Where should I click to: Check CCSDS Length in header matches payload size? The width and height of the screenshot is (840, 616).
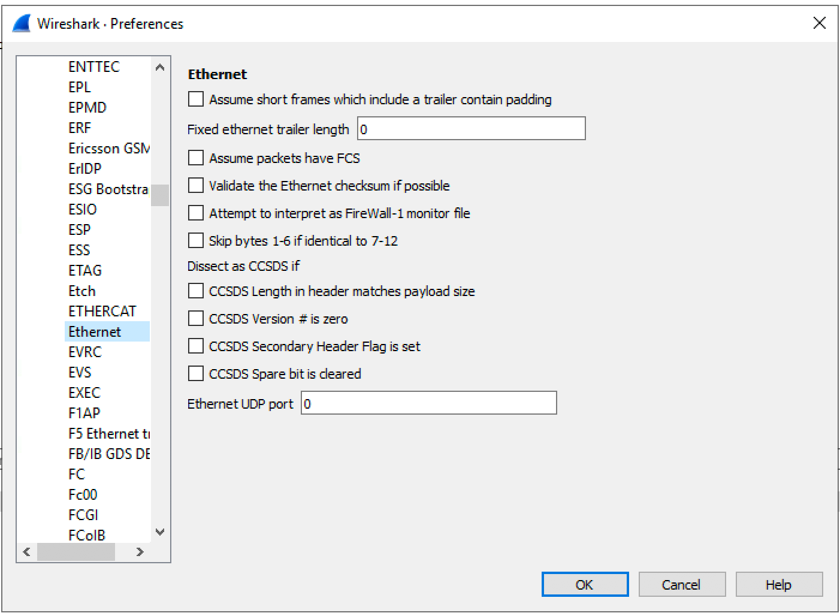coord(195,291)
